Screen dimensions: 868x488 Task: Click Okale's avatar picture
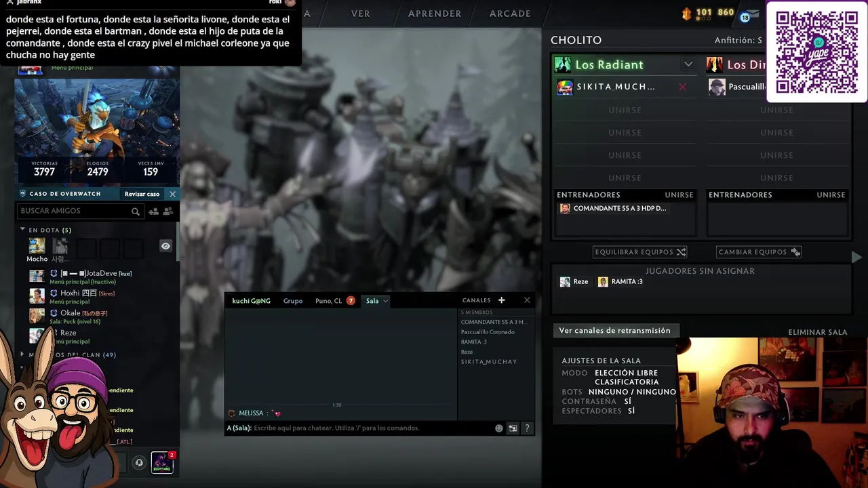37,316
